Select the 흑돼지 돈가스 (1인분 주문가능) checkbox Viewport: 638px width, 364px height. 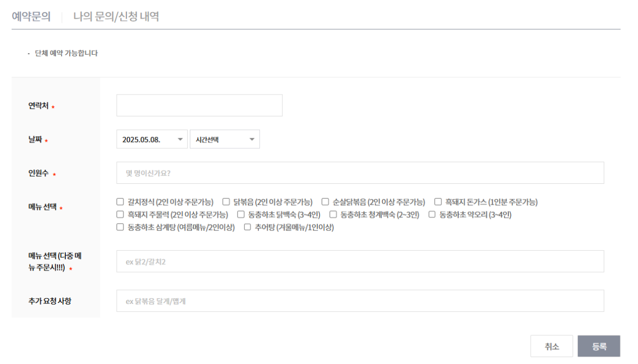(x=438, y=202)
